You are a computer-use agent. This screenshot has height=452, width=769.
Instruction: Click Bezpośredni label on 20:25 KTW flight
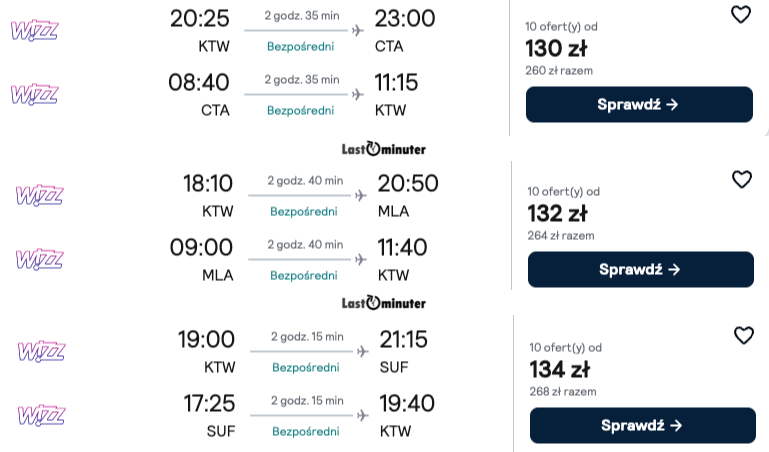point(300,46)
